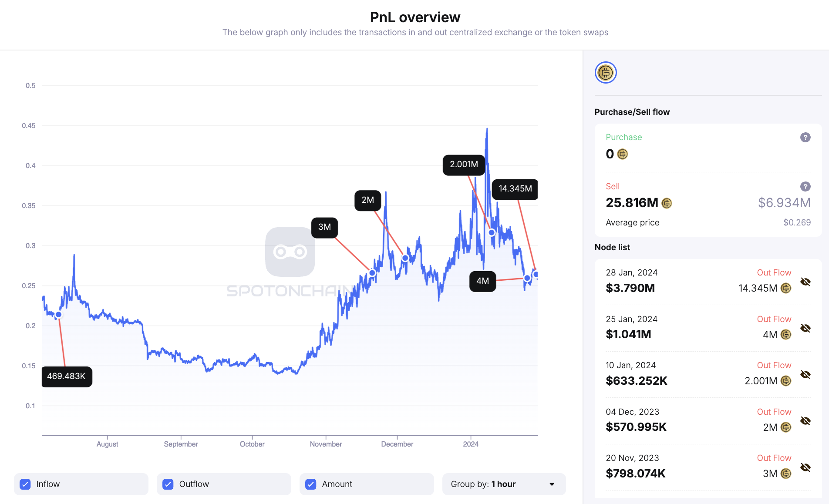This screenshot has width=829, height=504.
Task: Click the 2.001M outflow chart label
Action: 464,165
